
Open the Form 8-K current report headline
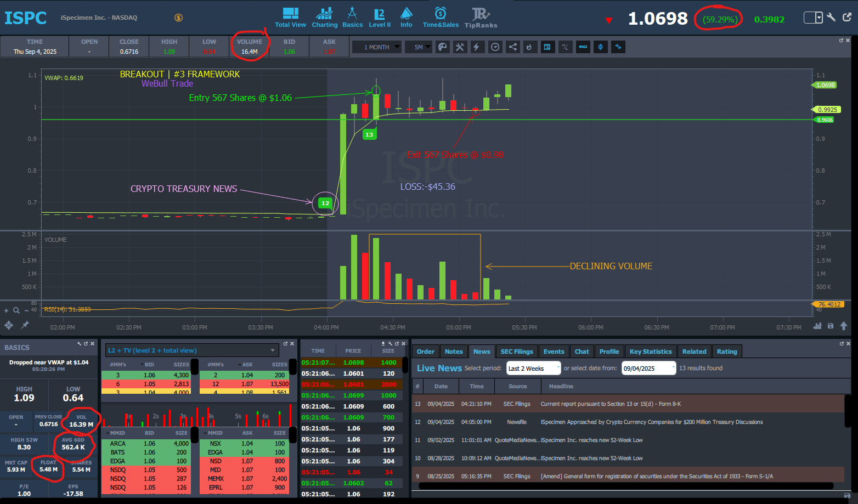611,404
